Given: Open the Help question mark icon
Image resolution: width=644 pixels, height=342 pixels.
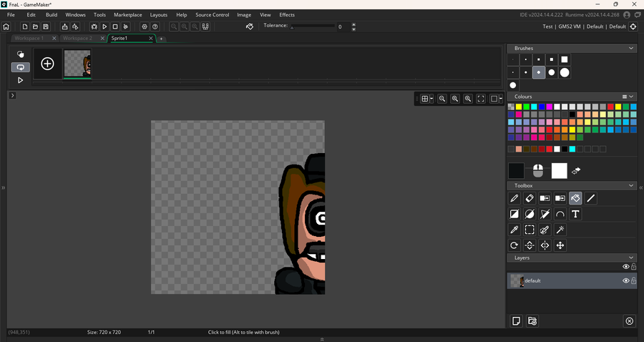Looking at the screenshot, I should (x=155, y=26).
